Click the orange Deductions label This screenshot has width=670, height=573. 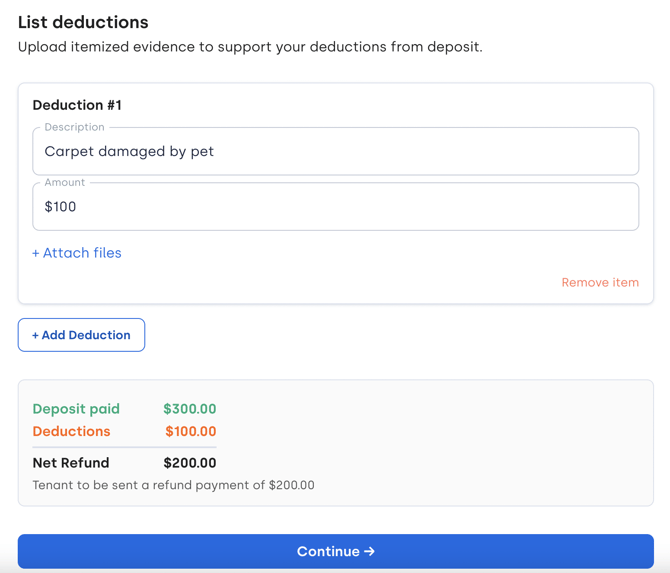tap(71, 432)
